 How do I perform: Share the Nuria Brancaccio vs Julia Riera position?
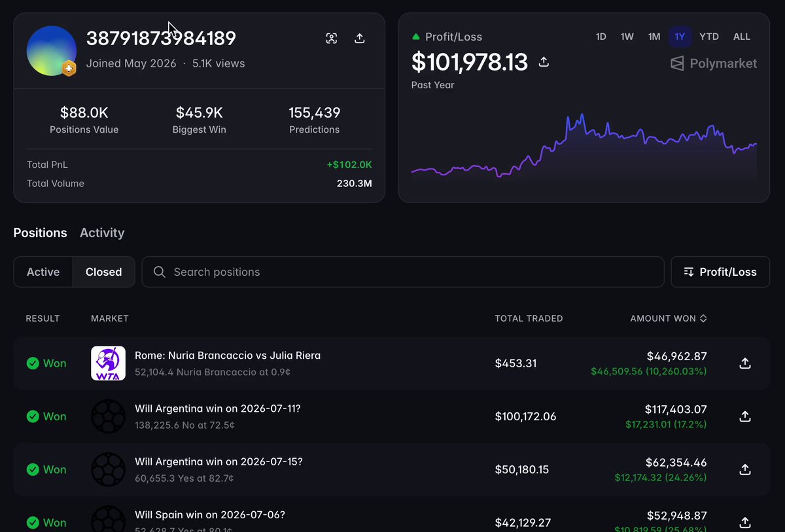(744, 363)
